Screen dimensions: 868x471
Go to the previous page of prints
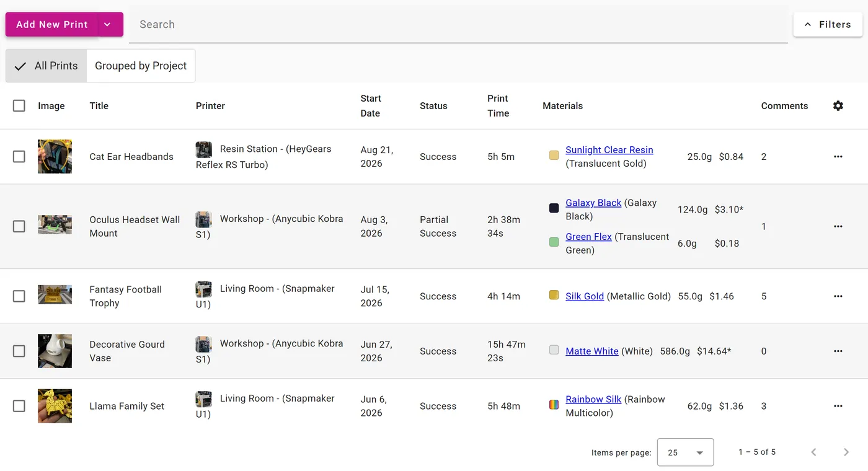coord(814,452)
